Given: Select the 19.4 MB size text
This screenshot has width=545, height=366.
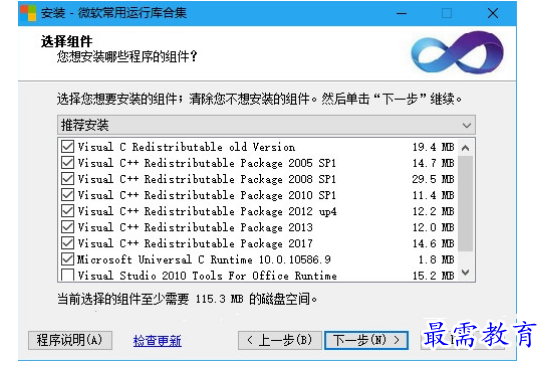Looking at the screenshot, I should 433,147.
